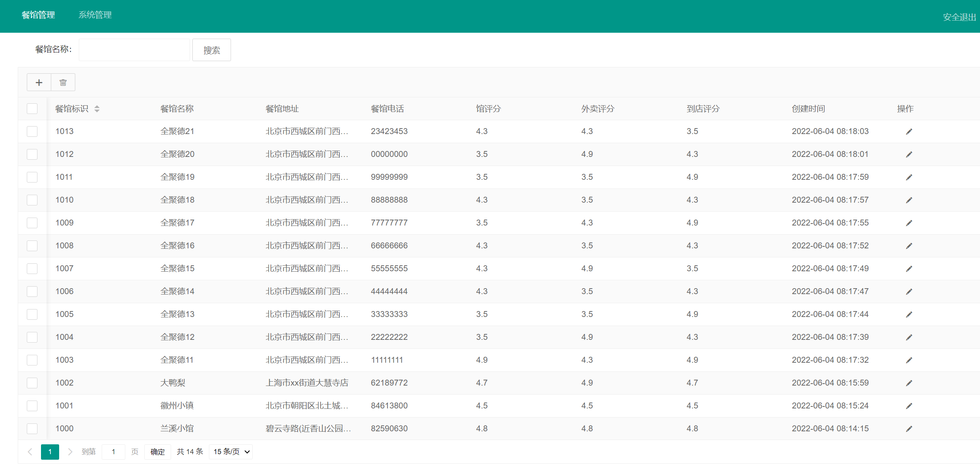
Task: Click the 共 14 条 total count
Action: click(x=190, y=452)
